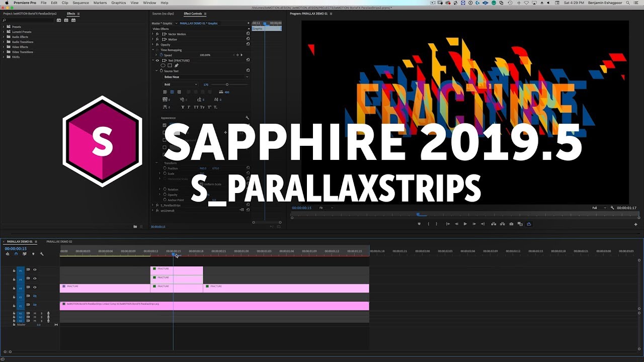Align text right in Effect Controls
644x362 pixels.
[179, 92]
